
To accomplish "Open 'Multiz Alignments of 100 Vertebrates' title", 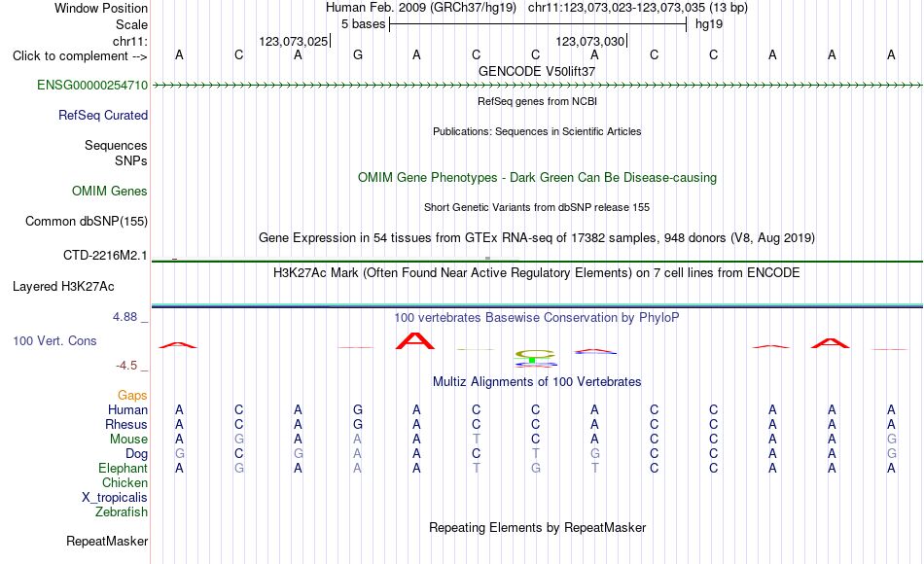I will 537,382.
